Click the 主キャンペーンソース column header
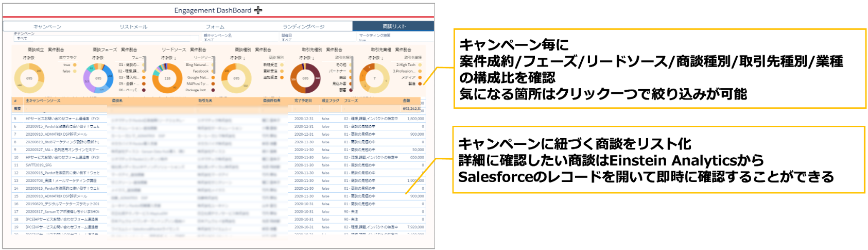The height and width of the screenshot is (250, 868). (43, 101)
